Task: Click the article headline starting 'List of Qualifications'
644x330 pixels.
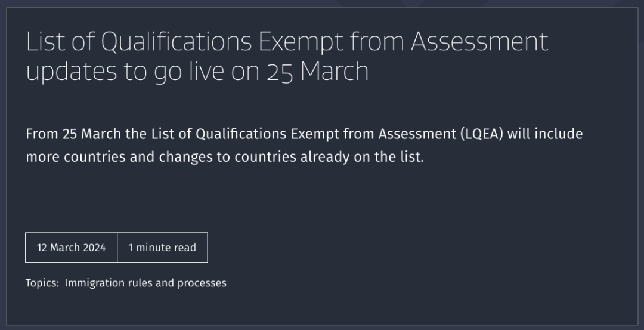Action: coord(286,42)
